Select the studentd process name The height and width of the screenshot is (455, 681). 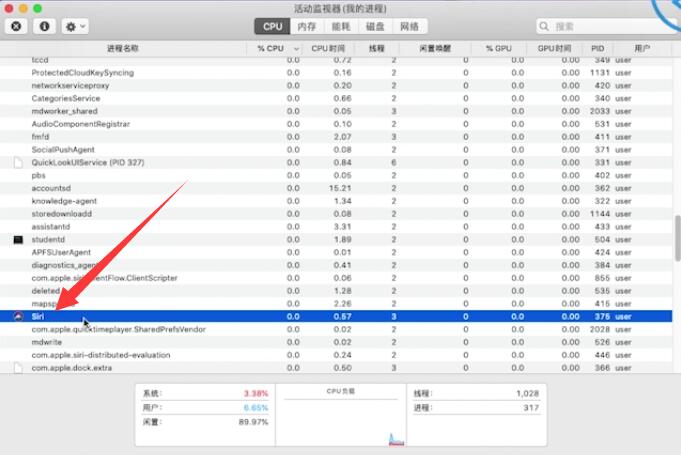pos(48,240)
